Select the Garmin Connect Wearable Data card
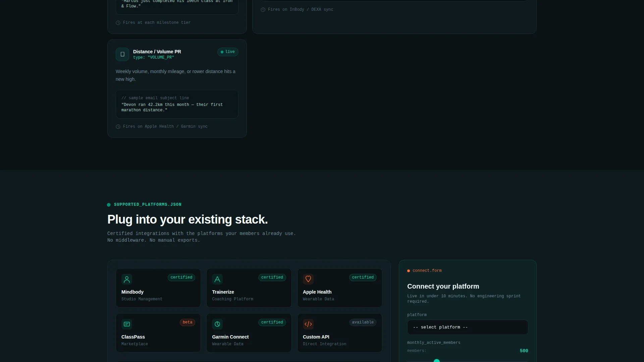644x362 pixels. click(x=249, y=333)
